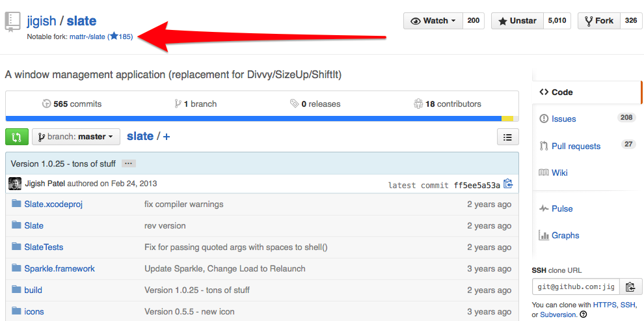This screenshot has width=644, height=321.
Task: Open the jigish user profile link
Action: pos(41,21)
